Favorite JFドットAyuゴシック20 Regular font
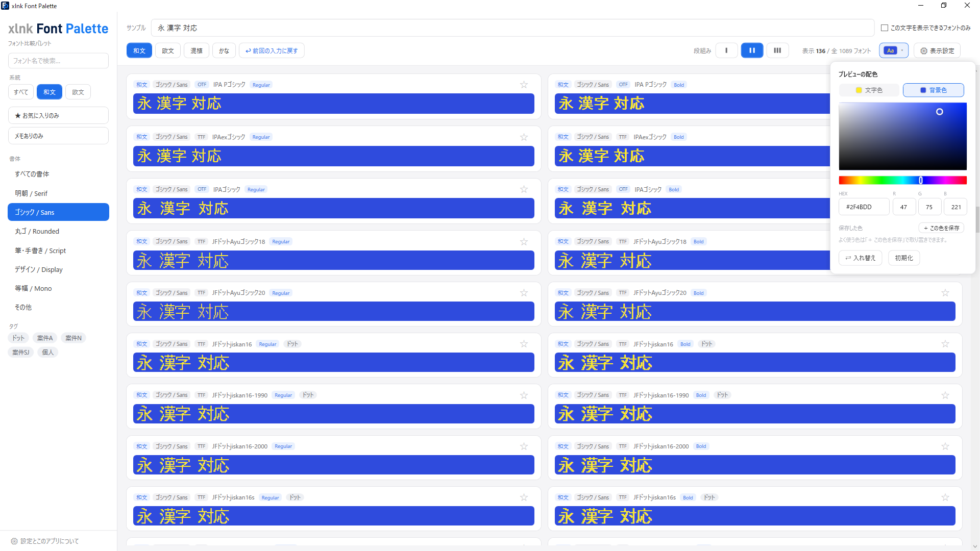The height and width of the screenshot is (551, 980). pyautogui.click(x=524, y=293)
